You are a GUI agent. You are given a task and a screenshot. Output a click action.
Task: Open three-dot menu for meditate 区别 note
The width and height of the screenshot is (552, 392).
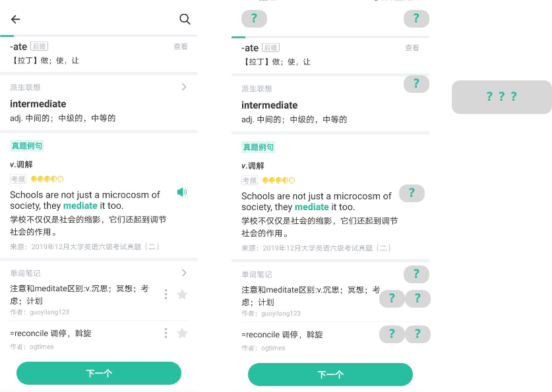click(x=166, y=294)
